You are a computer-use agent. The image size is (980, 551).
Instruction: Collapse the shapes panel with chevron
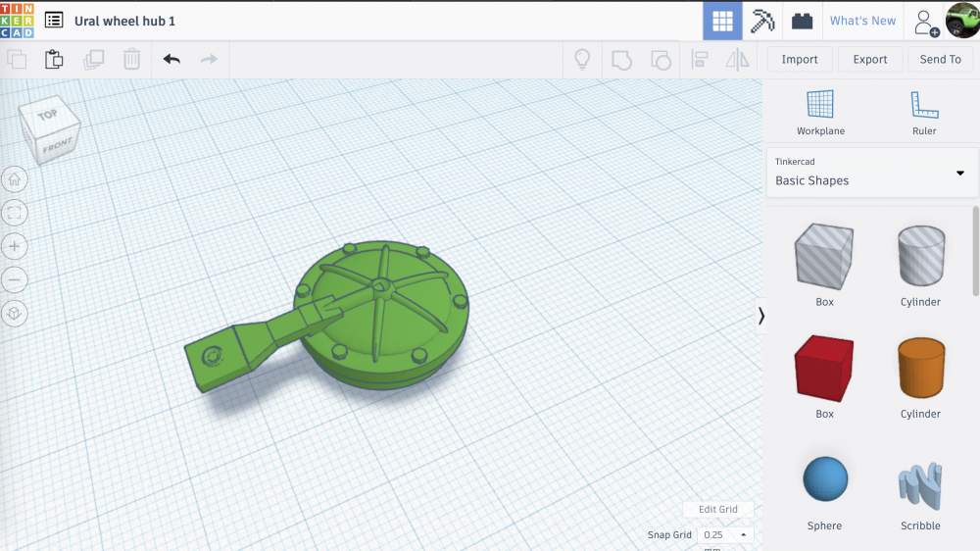pos(760,316)
